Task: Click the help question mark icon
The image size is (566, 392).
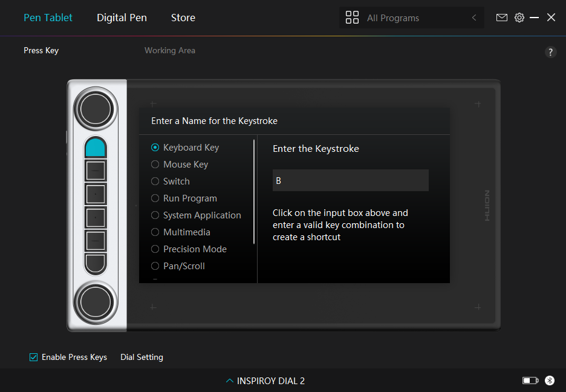Action: point(550,53)
